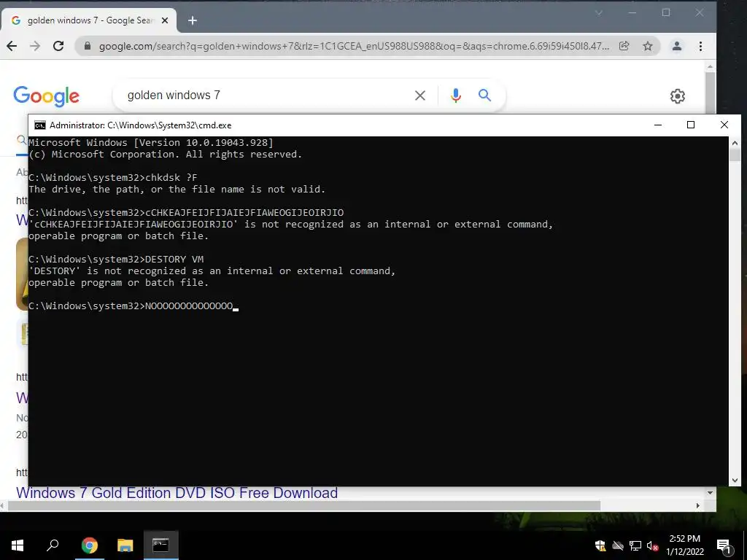Maximize the Chrome window
This screenshot has height=560, width=747.
[x=666, y=13]
